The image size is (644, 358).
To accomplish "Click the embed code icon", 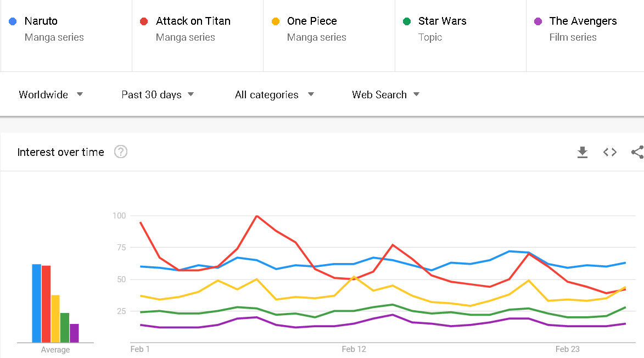I will click(x=610, y=152).
